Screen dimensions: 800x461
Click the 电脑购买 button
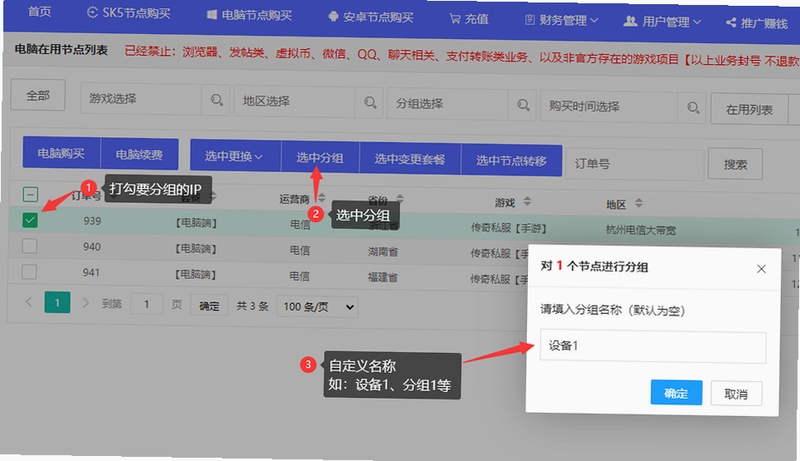pyautogui.click(x=61, y=153)
